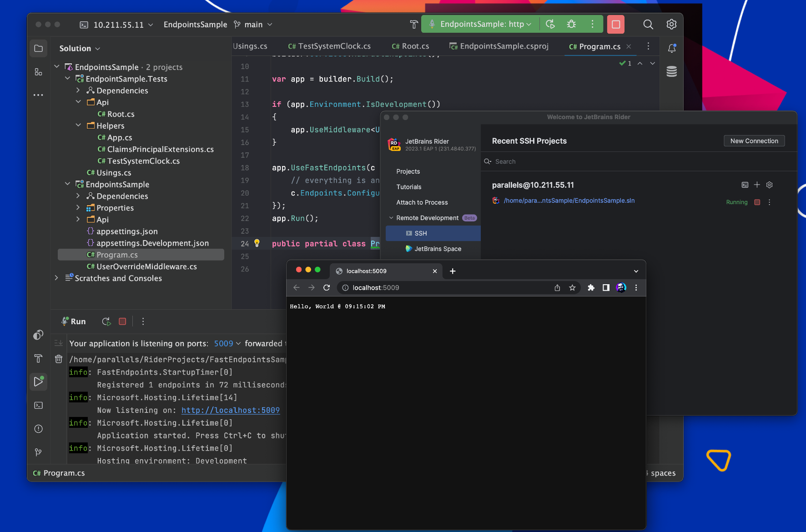This screenshot has width=806, height=532.
Task: Open the main branch dropdown
Action: 253,25
